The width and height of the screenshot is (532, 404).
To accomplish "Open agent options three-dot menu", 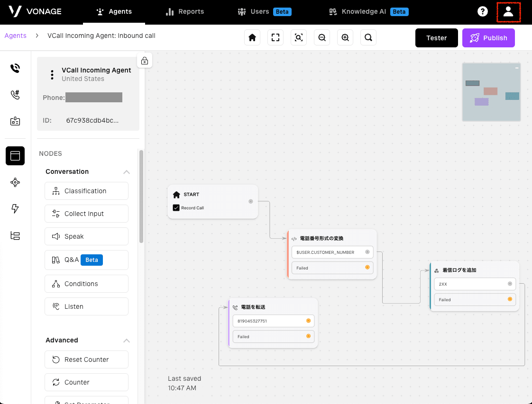I will tap(52, 75).
